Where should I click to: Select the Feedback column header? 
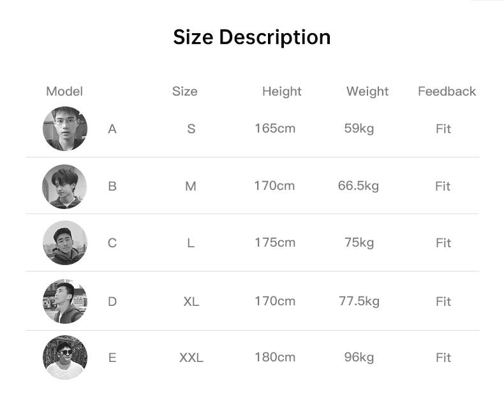click(447, 91)
